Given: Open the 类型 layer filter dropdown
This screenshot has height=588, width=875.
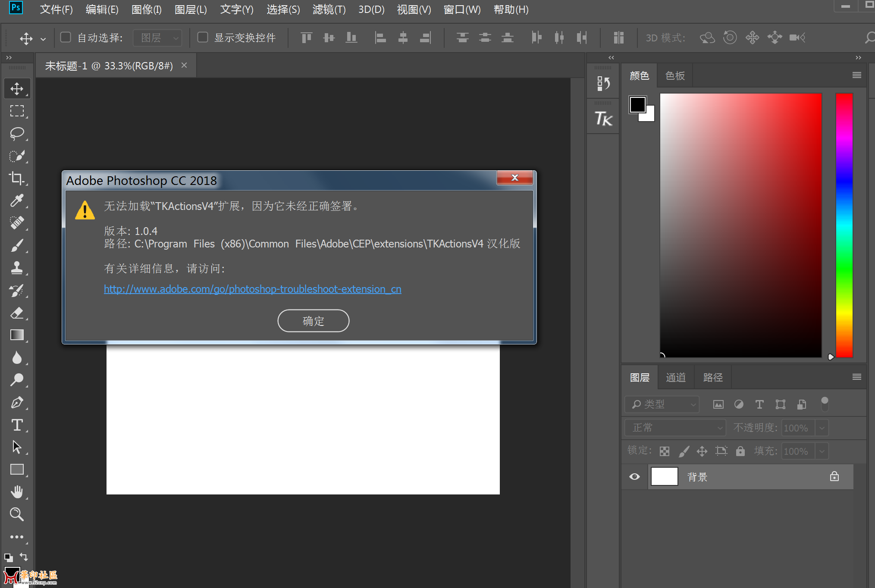Looking at the screenshot, I should point(662,404).
